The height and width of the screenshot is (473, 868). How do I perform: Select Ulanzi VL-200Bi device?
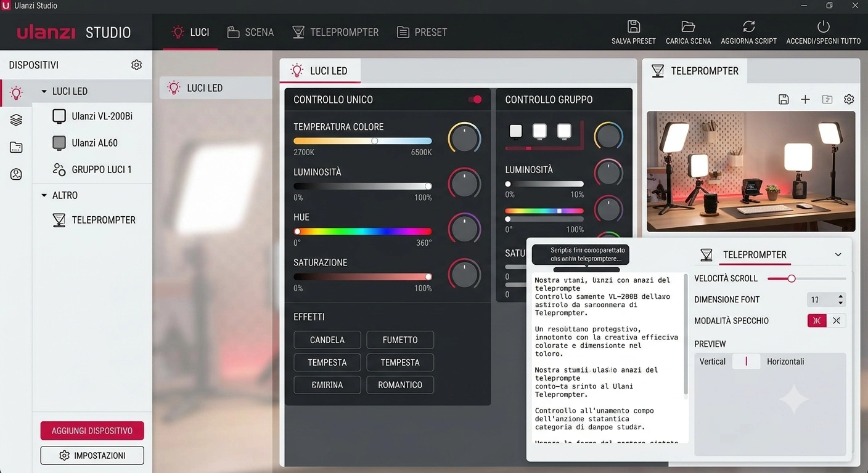(x=92, y=116)
